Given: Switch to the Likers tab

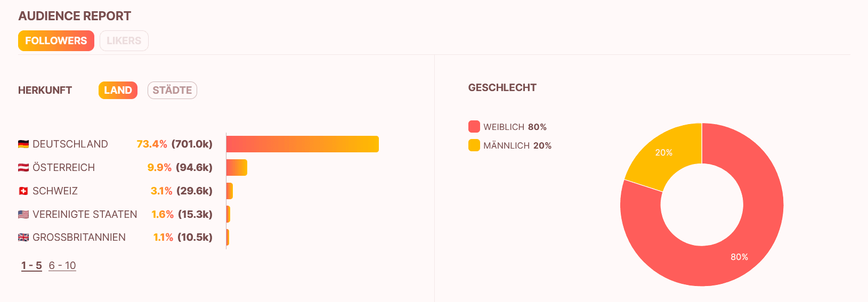Looking at the screenshot, I should [x=124, y=41].
